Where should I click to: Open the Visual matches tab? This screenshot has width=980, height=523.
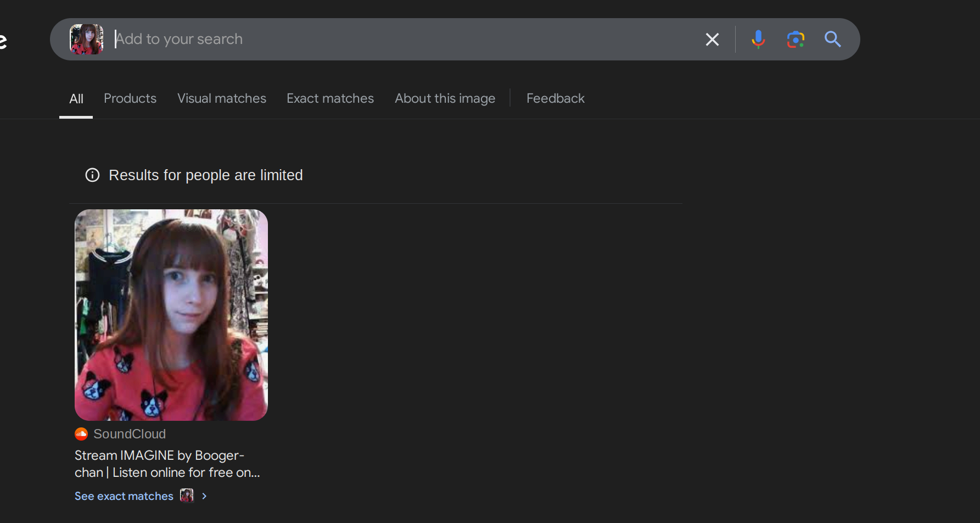tap(222, 98)
